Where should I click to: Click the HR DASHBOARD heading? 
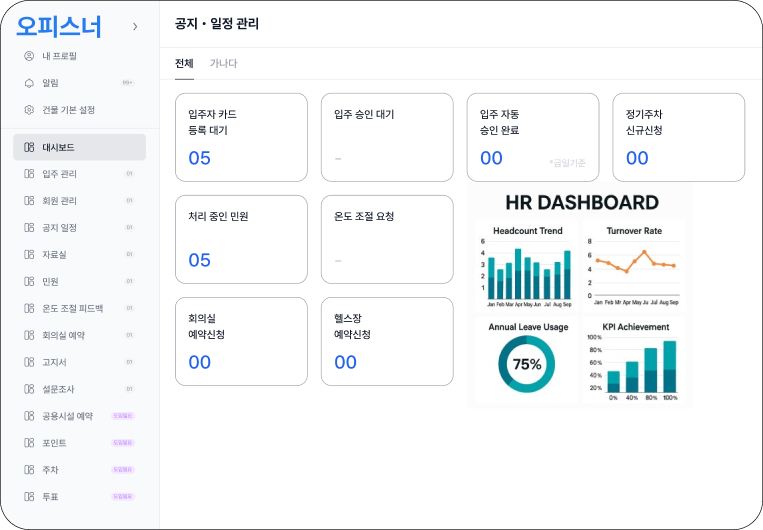pyautogui.click(x=582, y=202)
